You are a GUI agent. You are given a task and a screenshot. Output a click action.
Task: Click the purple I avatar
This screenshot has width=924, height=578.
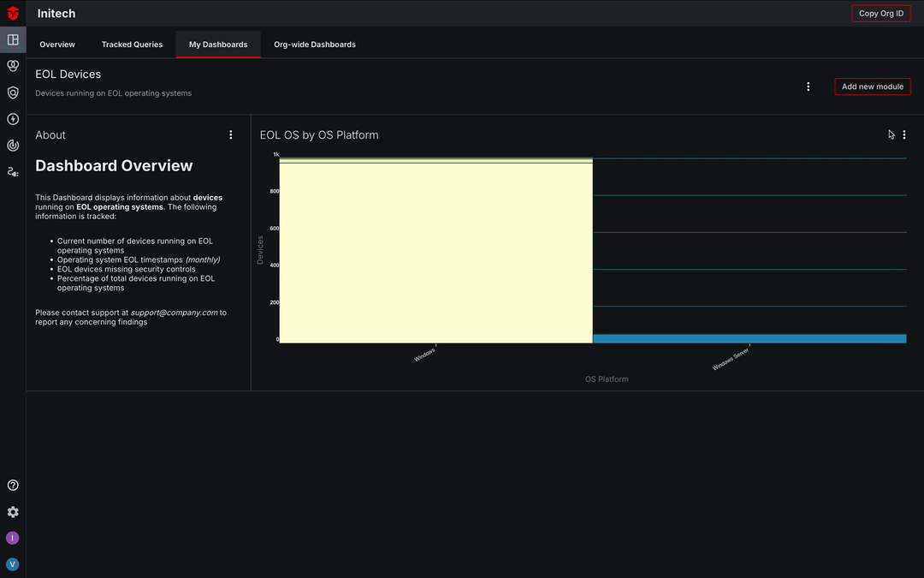coord(12,538)
